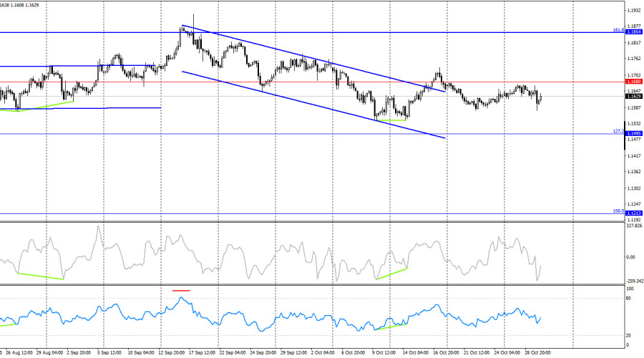Select the green divergence line near 14 Oct on CCI

click(391, 274)
